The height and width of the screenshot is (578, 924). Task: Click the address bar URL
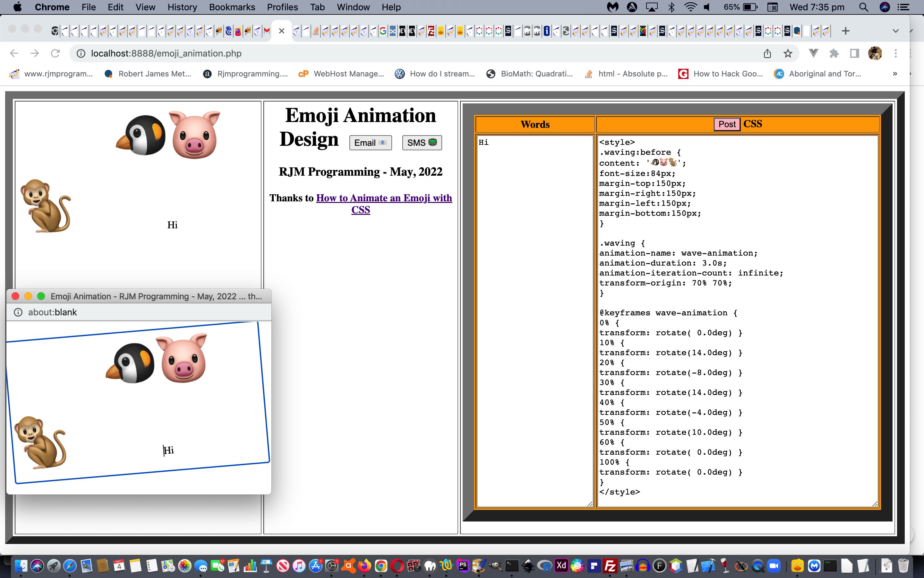[x=166, y=53]
